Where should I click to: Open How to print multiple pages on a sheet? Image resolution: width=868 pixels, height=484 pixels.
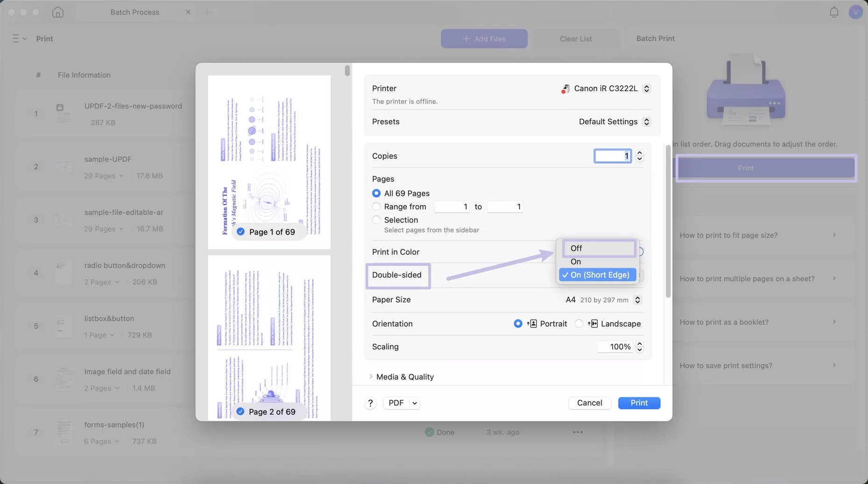(x=758, y=279)
